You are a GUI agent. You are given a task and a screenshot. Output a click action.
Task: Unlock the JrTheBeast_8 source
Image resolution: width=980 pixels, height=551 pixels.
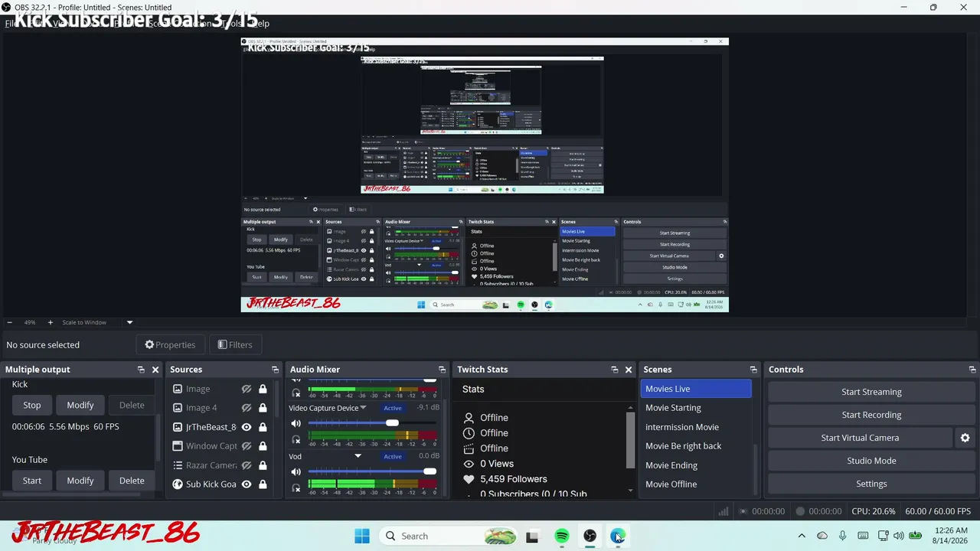tap(263, 427)
